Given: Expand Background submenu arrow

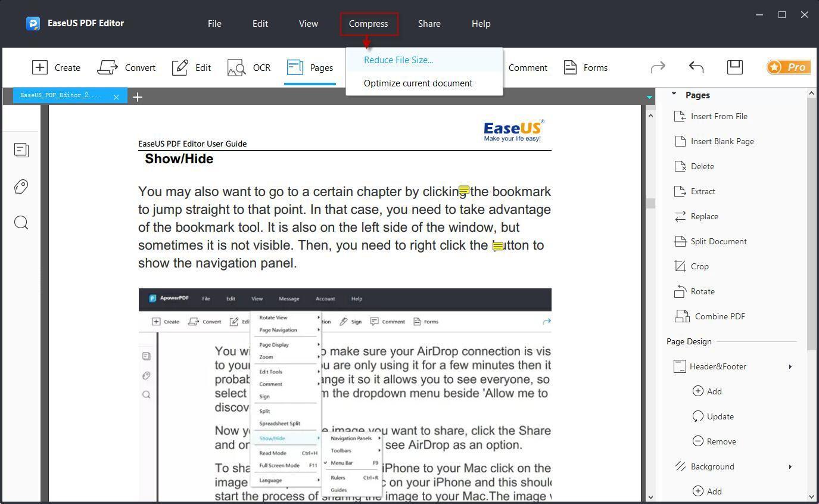Looking at the screenshot, I should (790, 466).
